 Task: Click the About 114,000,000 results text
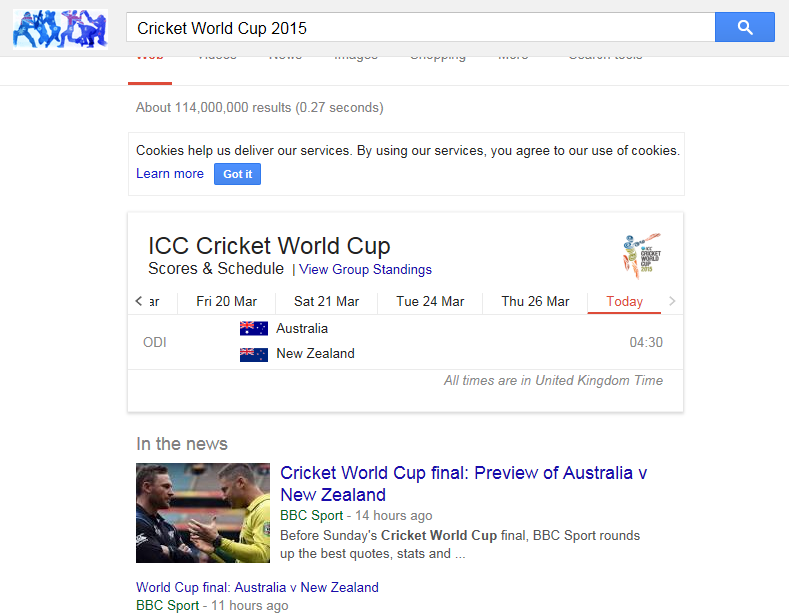260,108
